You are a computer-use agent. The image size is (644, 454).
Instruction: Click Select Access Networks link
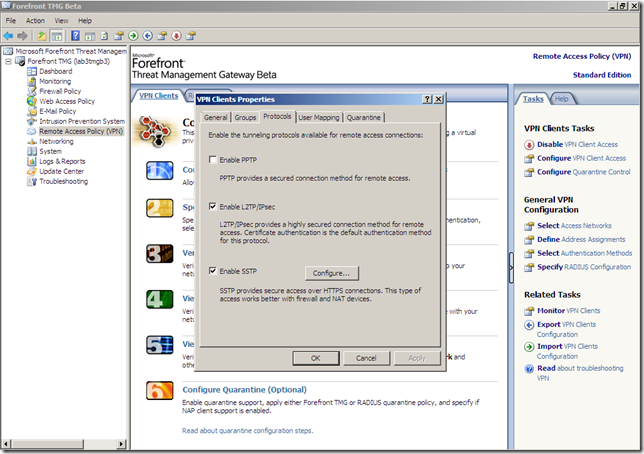(x=574, y=226)
